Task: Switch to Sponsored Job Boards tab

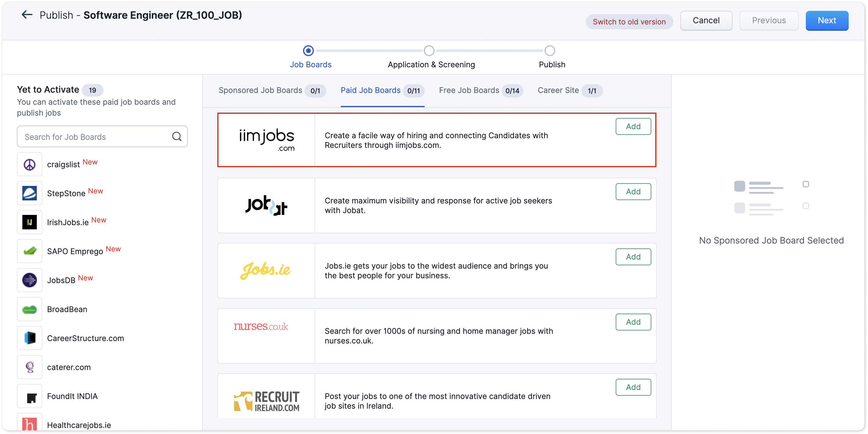Action: click(260, 90)
